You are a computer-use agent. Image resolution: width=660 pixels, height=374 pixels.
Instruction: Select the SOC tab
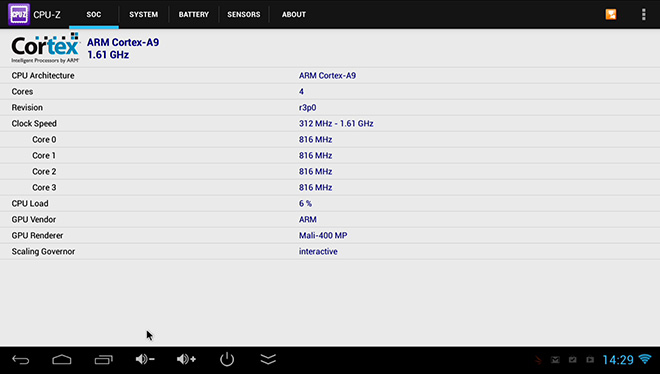[94, 14]
